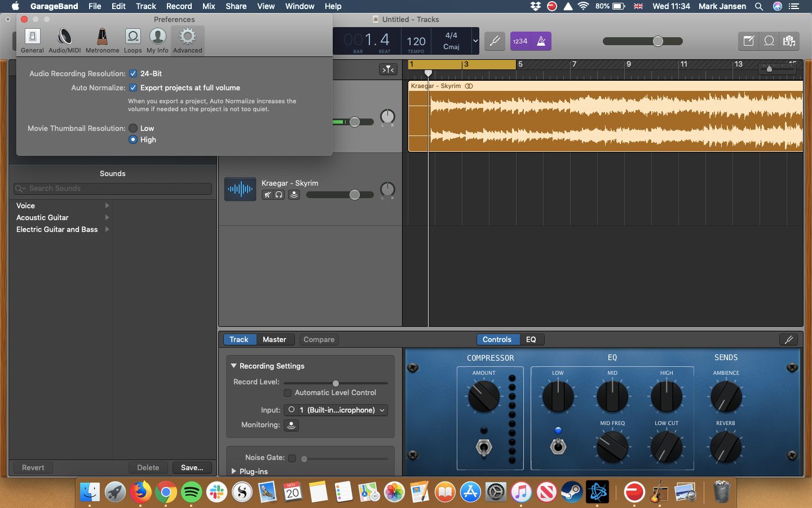Open the Track menu in menu bar
This screenshot has height=508, width=812.
(145, 6)
